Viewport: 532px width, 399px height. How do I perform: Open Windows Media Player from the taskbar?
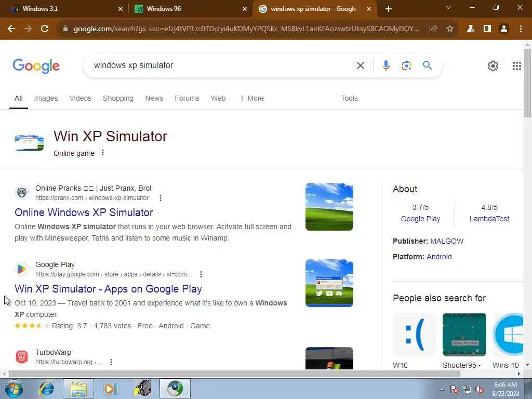(110, 389)
